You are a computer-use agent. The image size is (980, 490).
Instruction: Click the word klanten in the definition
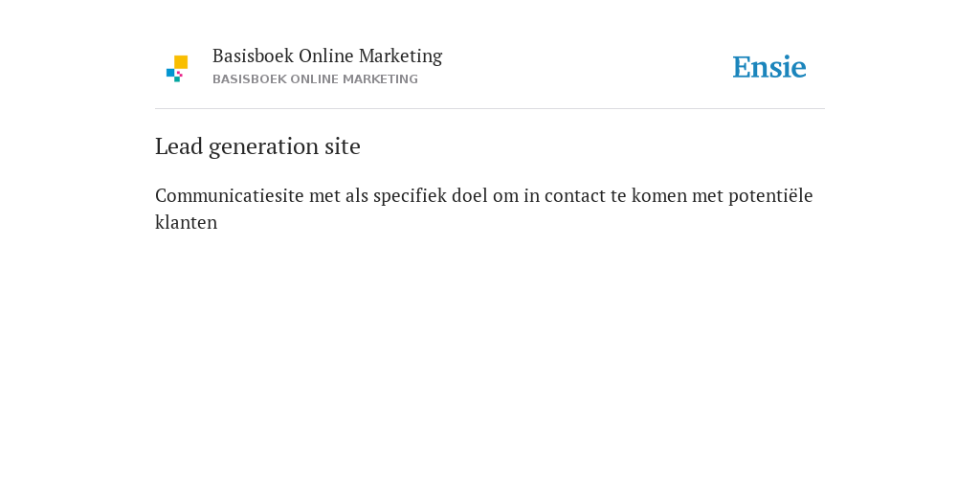pos(187,222)
